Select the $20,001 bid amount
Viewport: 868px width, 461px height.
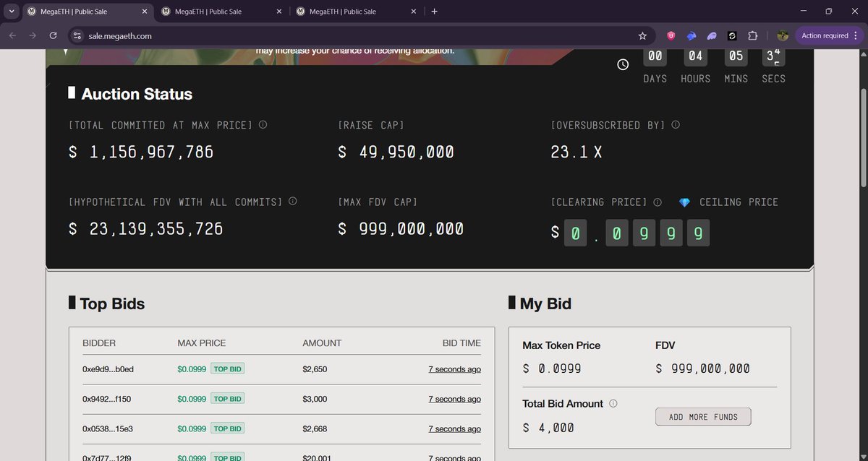tap(318, 457)
